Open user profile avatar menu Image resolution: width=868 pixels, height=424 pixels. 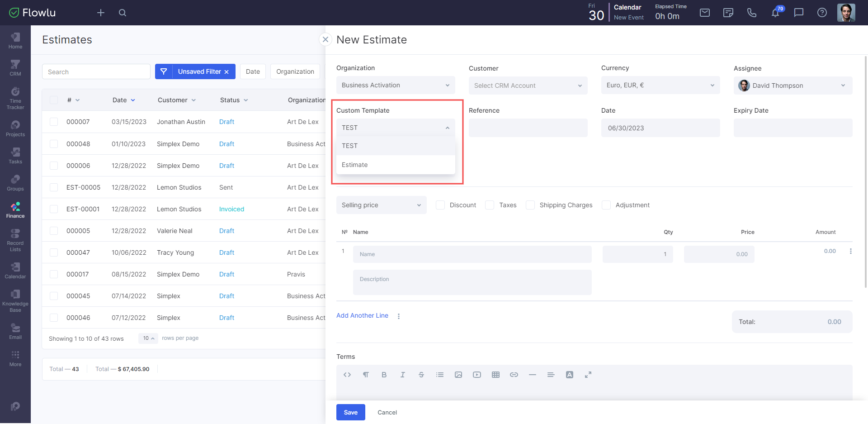point(846,13)
